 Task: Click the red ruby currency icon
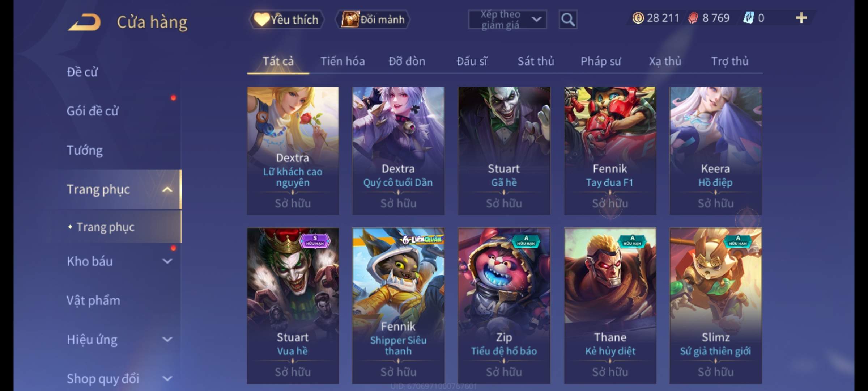[x=693, y=18]
